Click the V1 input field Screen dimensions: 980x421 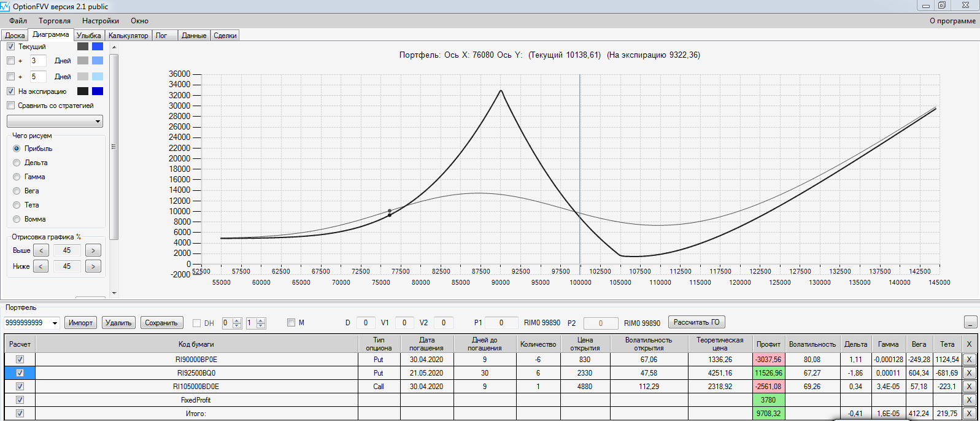[404, 323]
